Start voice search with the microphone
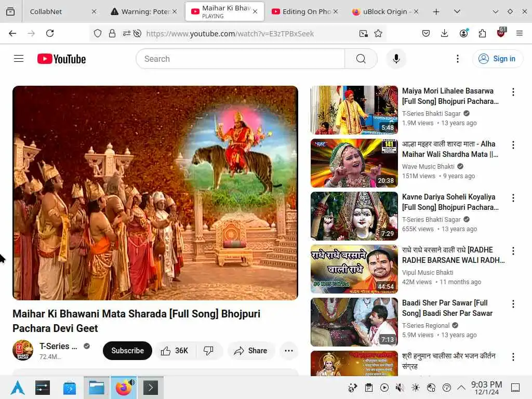The height and width of the screenshot is (399, 532). [396, 59]
